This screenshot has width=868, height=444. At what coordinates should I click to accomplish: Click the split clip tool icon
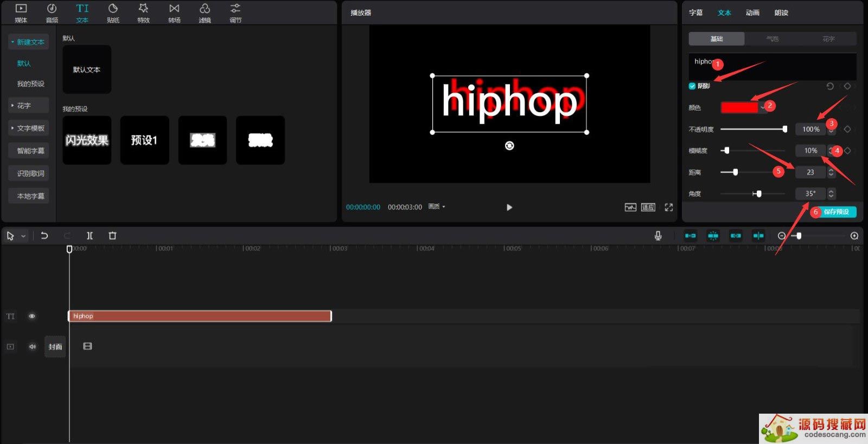pos(90,236)
